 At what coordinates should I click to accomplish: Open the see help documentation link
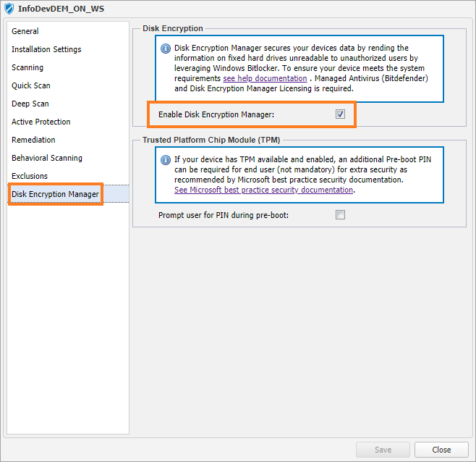[265, 78]
